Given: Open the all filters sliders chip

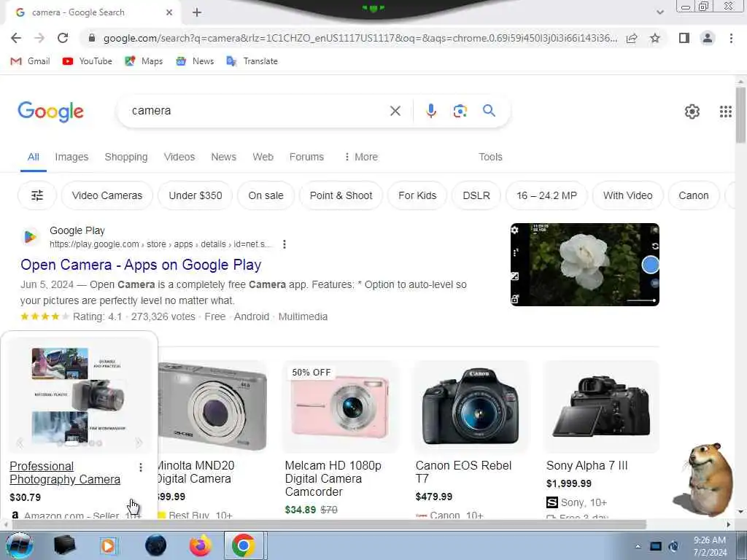Looking at the screenshot, I should click(37, 195).
